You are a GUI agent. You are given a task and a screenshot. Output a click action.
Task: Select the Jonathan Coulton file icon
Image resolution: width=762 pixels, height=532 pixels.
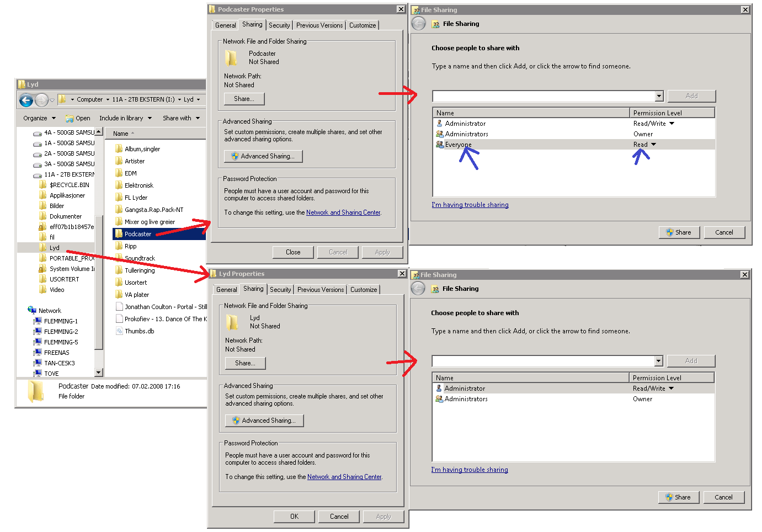tap(119, 307)
